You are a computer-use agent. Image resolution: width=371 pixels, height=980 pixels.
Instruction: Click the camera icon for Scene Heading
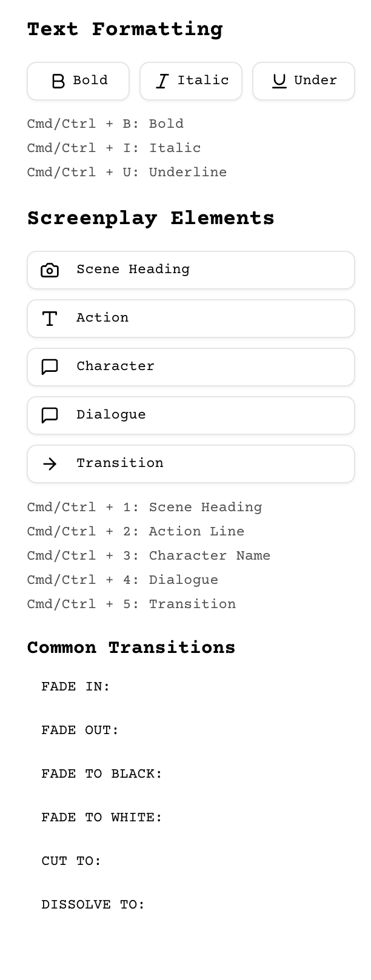[x=50, y=270]
